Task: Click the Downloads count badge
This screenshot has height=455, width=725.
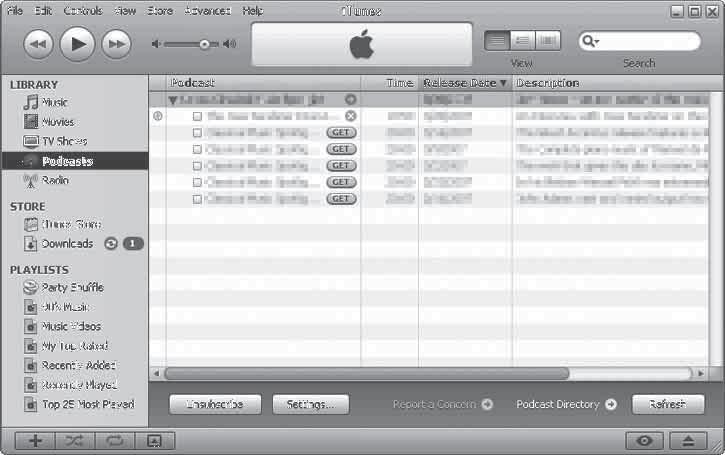Action: tap(133, 243)
